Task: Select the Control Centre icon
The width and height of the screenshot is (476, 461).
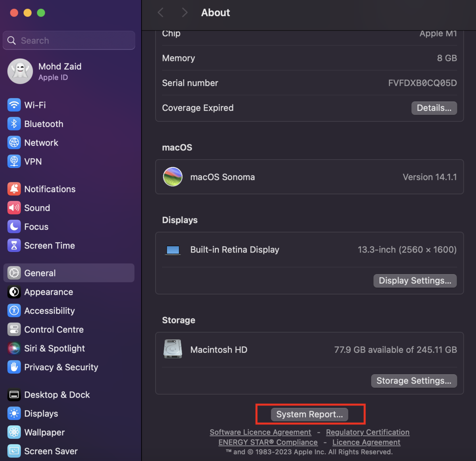Action: pyautogui.click(x=14, y=329)
